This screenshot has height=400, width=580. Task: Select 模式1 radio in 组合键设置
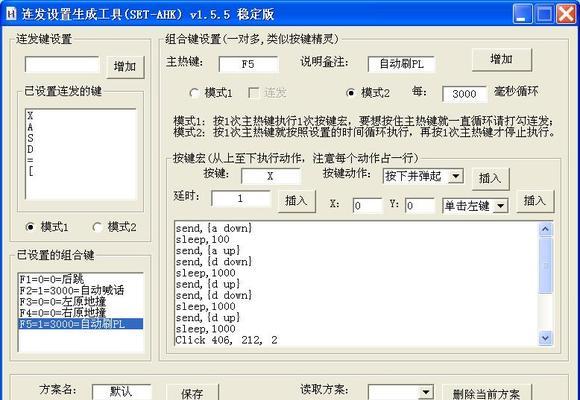(x=195, y=93)
